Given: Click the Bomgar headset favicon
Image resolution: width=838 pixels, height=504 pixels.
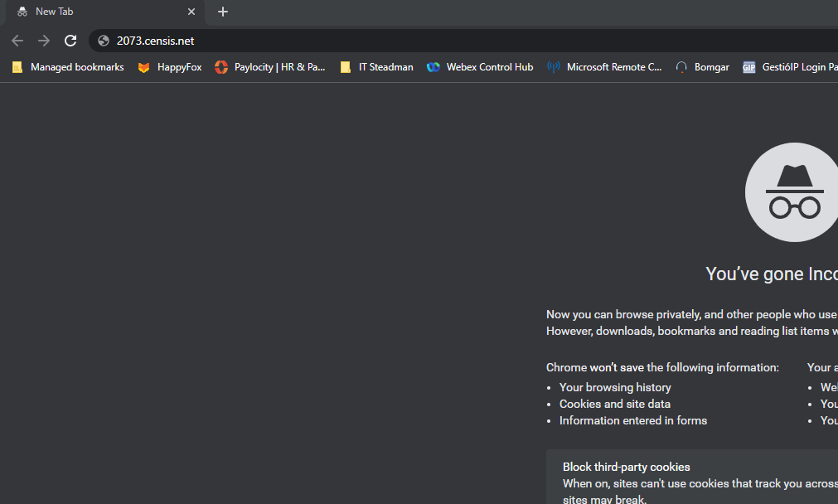Looking at the screenshot, I should tap(681, 67).
